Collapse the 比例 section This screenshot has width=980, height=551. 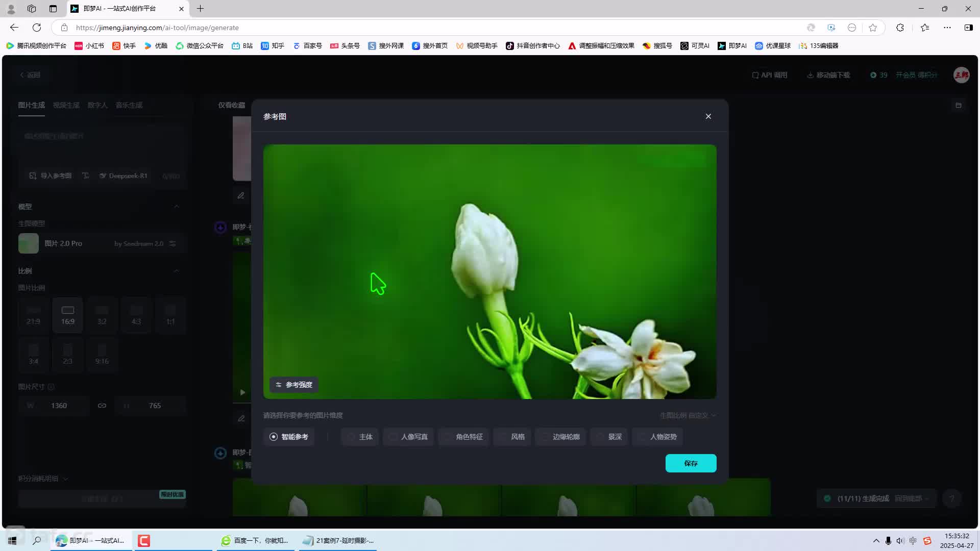[177, 271]
